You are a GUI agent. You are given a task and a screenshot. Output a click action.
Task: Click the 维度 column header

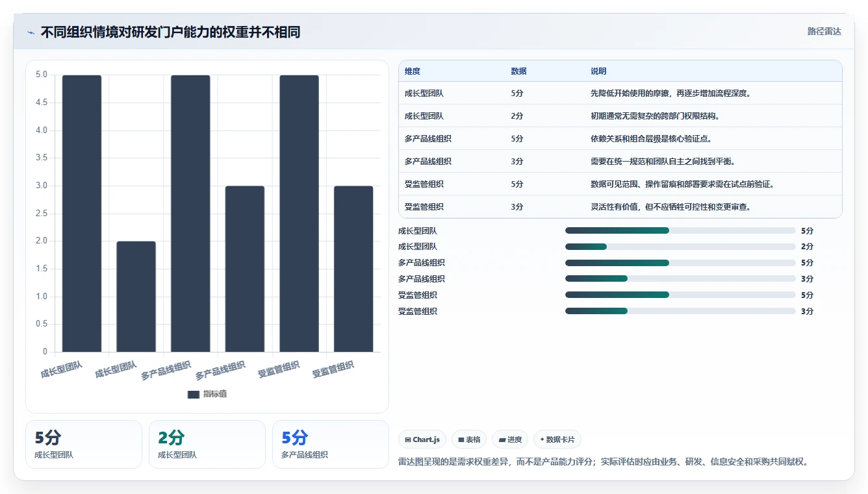413,71
